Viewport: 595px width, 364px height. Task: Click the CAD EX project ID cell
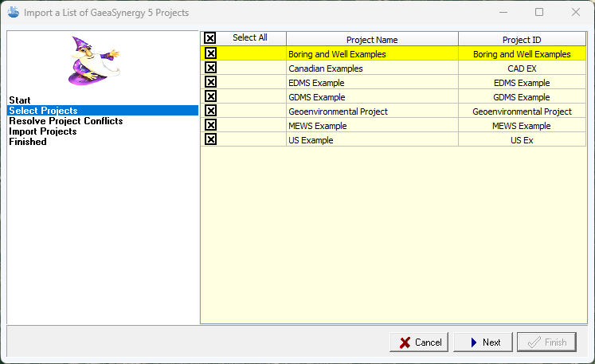click(522, 68)
